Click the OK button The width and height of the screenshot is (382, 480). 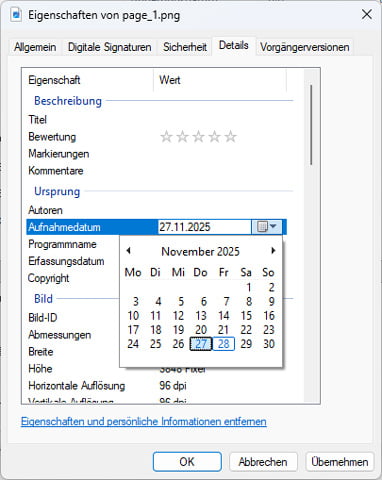(x=187, y=462)
